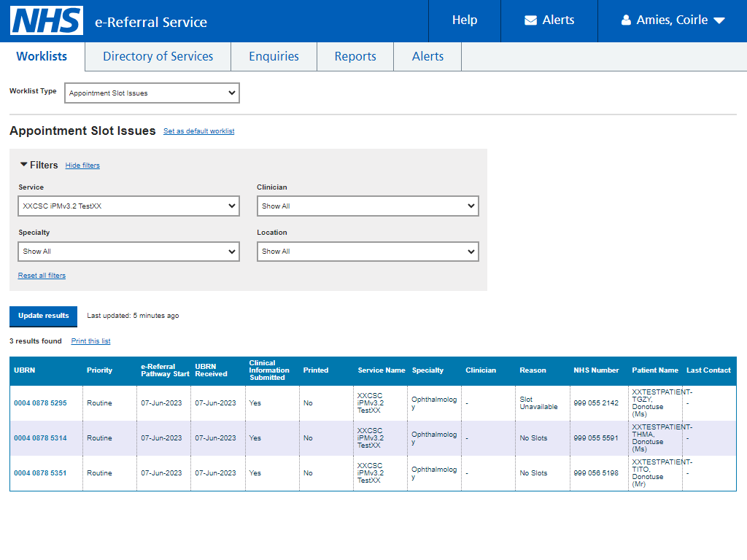Click patient name XXTESTPATIENT-TGZY, Donotuse (Ms)
This screenshot has height=560, width=747.
(662, 402)
